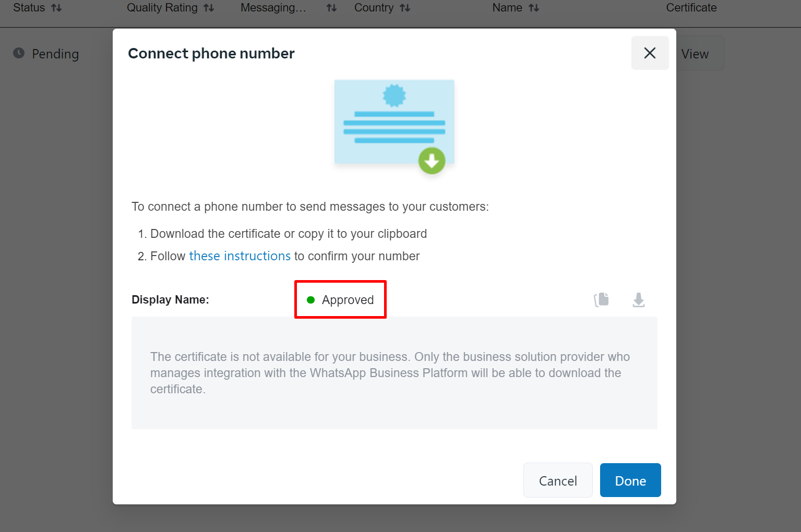Click the Status column sort arrows

pyautogui.click(x=56, y=8)
